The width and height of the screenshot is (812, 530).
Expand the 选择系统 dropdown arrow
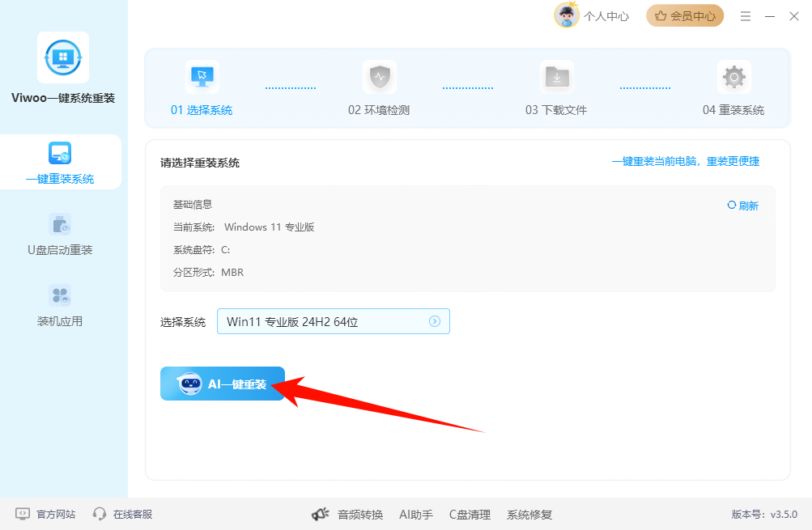435,321
